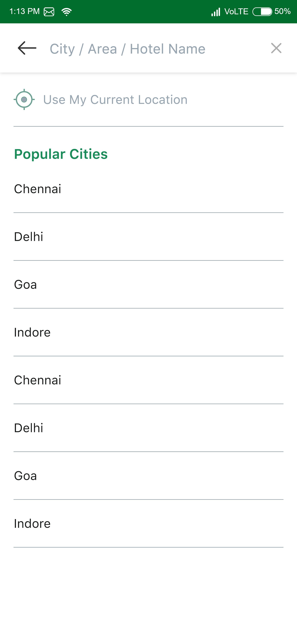Tap the 1:13 PM clock in status bar

pyautogui.click(x=24, y=12)
